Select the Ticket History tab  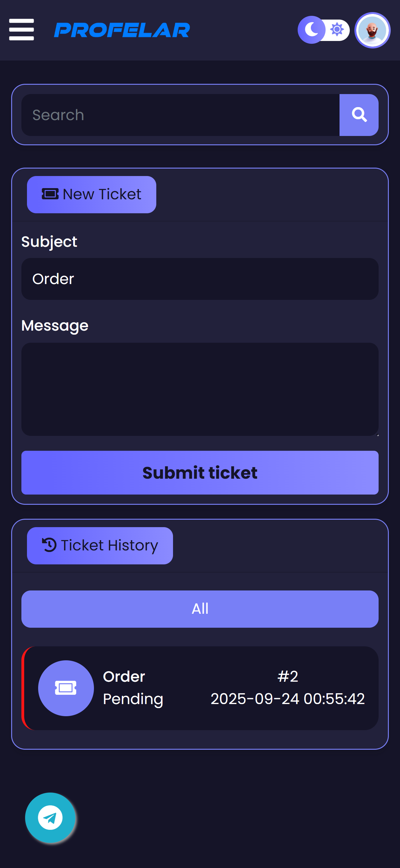tap(100, 545)
